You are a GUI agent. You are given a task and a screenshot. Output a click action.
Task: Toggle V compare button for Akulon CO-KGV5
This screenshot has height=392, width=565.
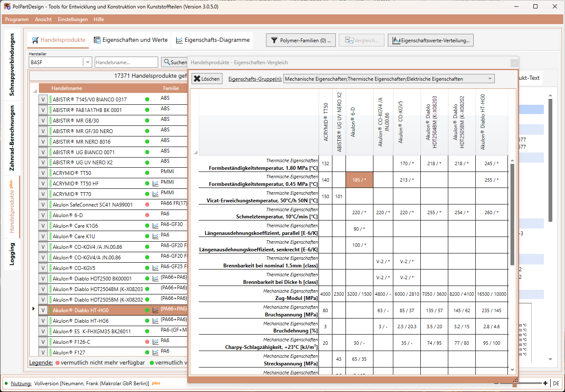(43, 268)
